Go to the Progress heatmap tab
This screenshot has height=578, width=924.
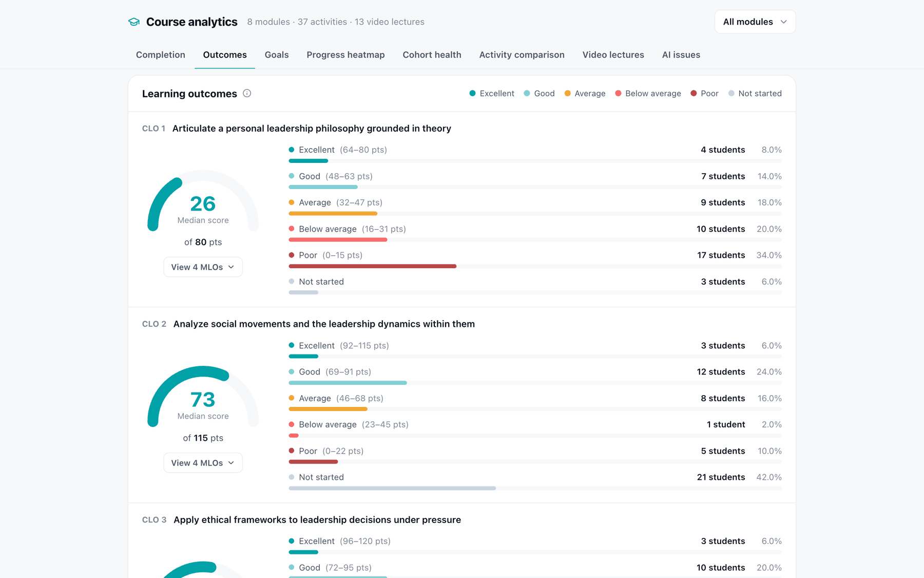click(345, 55)
